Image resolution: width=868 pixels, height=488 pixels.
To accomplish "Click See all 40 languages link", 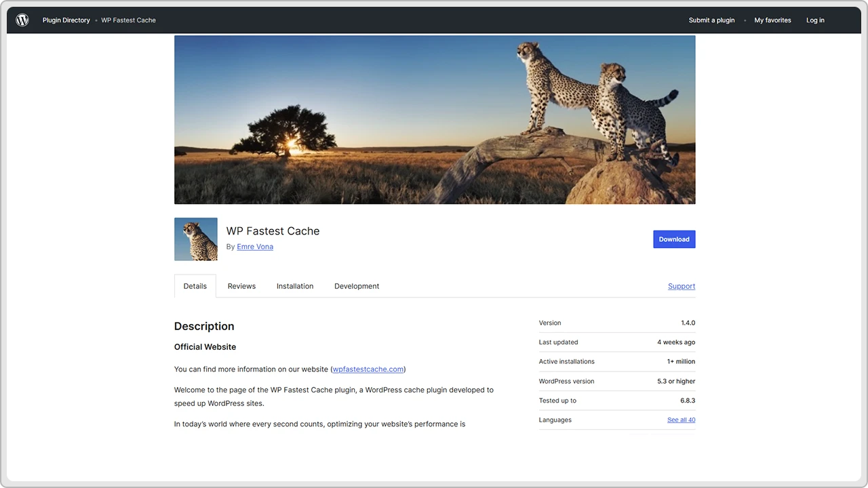I will click(x=681, y=420).
